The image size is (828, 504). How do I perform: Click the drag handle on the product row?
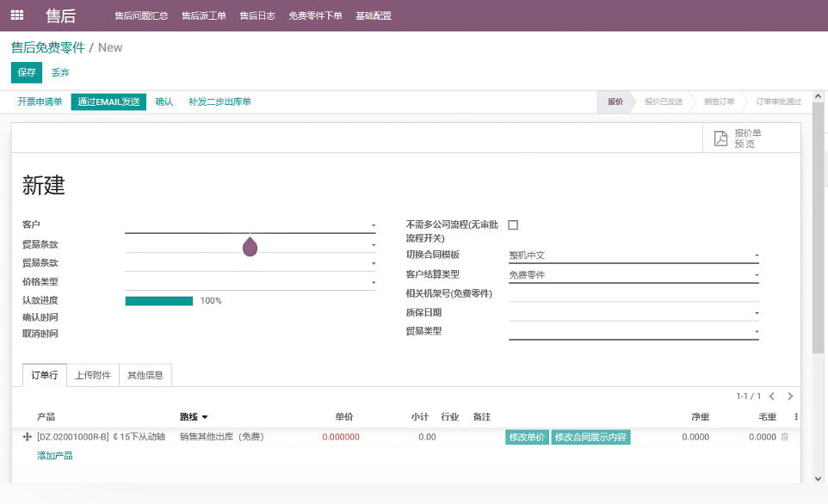point(27,437)
